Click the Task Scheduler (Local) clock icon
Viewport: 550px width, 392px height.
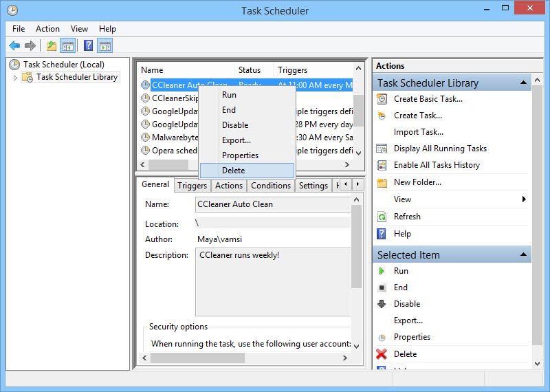[x=14, y=65]
